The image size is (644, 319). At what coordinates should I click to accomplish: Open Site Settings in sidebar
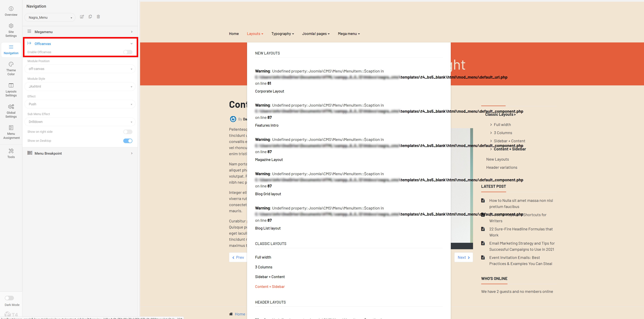(x=11, y=30)
